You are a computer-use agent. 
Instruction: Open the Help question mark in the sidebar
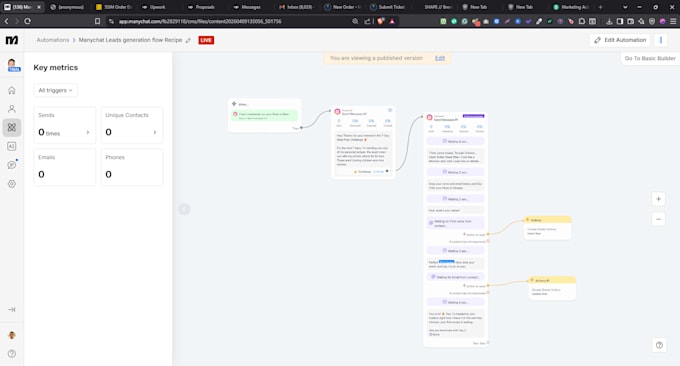tap(12, 353)
